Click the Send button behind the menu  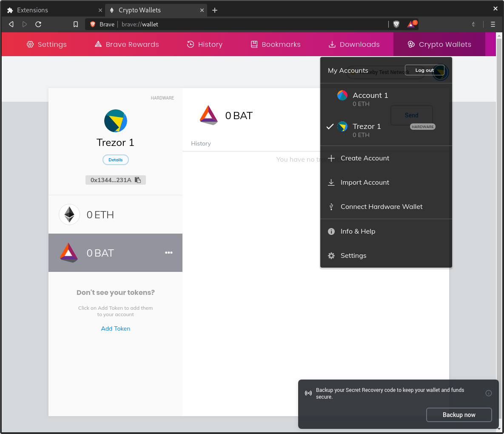412,115
